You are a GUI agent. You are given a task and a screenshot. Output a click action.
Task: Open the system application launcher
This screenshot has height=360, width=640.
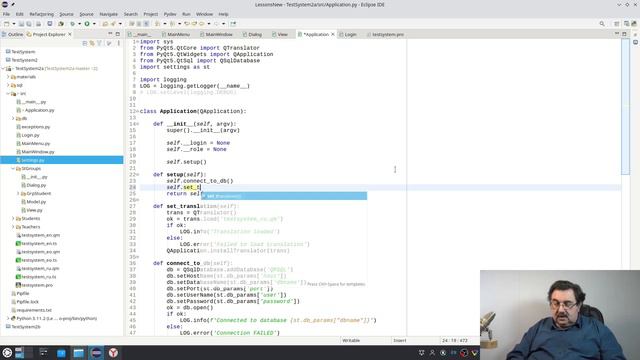pos(7,352)
